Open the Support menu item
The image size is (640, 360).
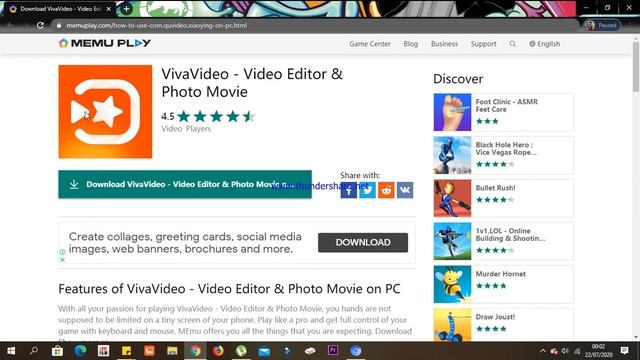pos(483,44)
